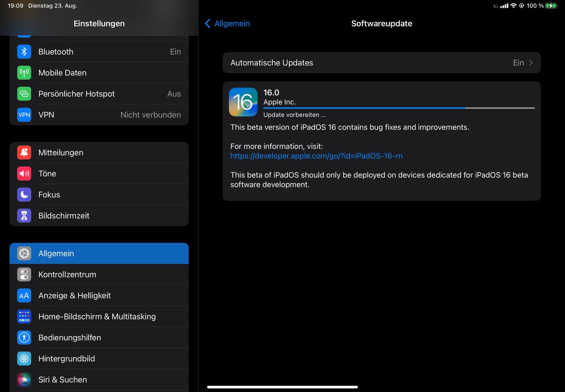
Task: Tap the back chevron beside Allgemein
Action: click(x=207, y=23)
